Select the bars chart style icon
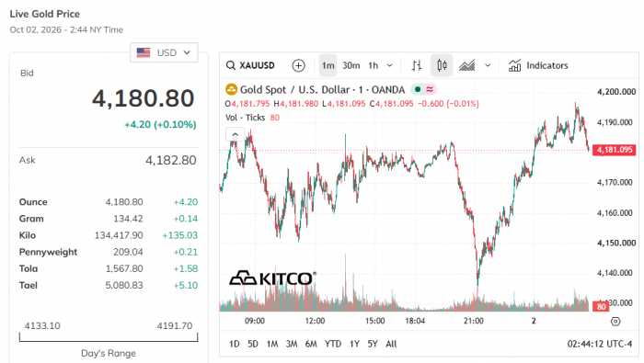 point(417,65)
